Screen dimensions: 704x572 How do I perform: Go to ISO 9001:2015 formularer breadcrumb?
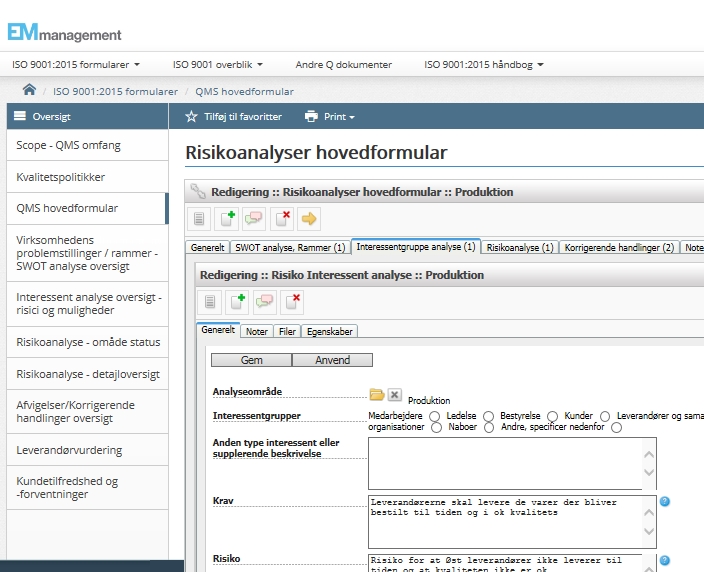click(115, 92)
